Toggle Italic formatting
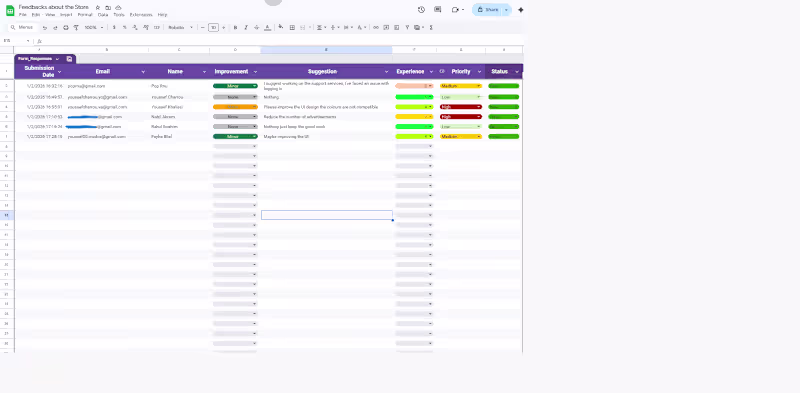The height and width of the screenshot is (393, 800). pyautogui.click(x=246, y=28)
